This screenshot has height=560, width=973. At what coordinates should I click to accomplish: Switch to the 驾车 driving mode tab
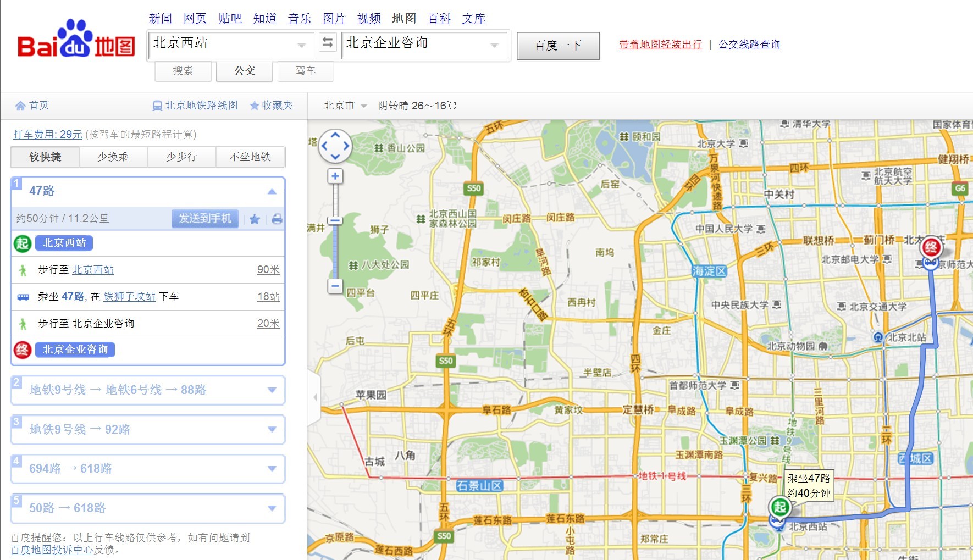click(x=306, y=71)
